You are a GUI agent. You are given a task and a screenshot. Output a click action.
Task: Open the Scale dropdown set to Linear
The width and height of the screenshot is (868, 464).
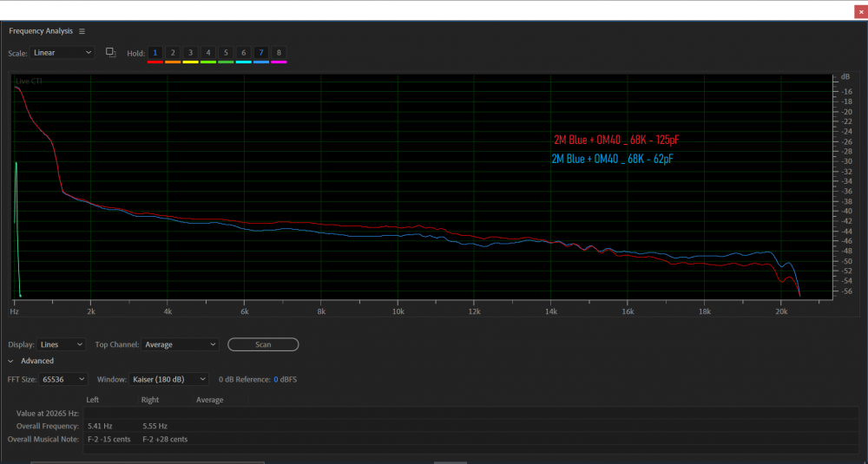point(62,53)
